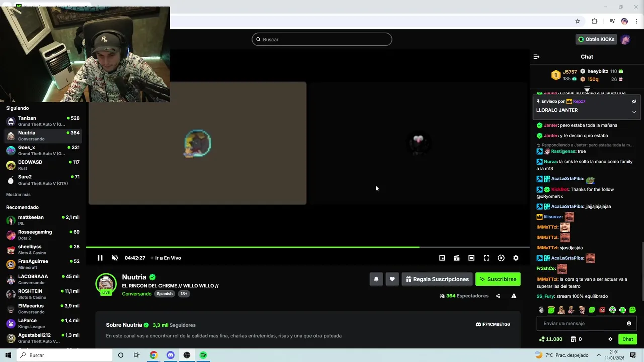
Task: Open the Windows Start menu
Action: click(8, 355)
